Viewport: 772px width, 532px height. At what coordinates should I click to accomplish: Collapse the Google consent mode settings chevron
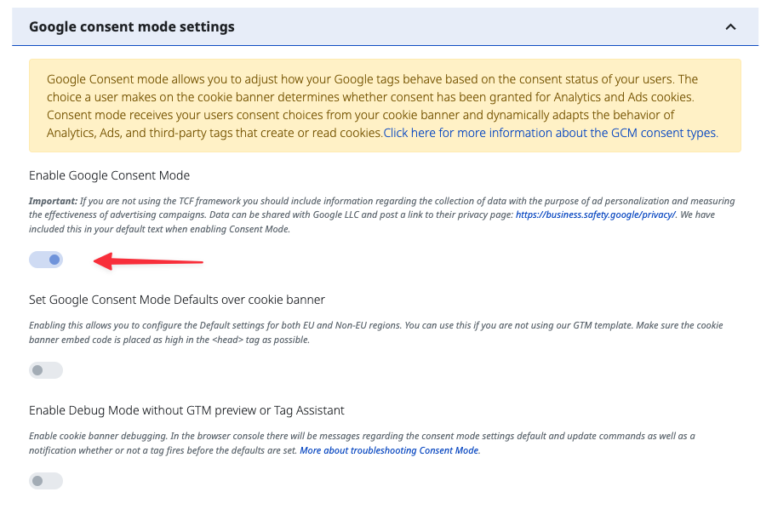(x=730, y=27)
